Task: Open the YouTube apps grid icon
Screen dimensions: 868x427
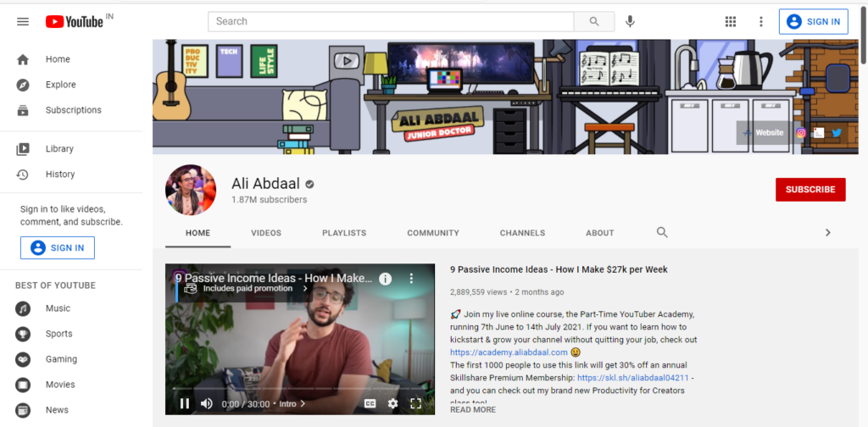Action: (x=731, y=21)
